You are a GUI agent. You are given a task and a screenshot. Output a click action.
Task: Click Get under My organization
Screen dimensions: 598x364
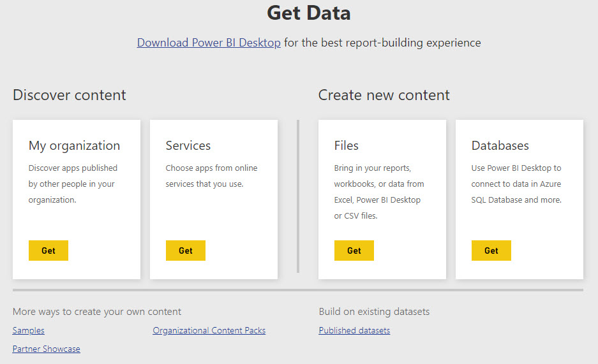pyautogui.click(x=49, y=251)
